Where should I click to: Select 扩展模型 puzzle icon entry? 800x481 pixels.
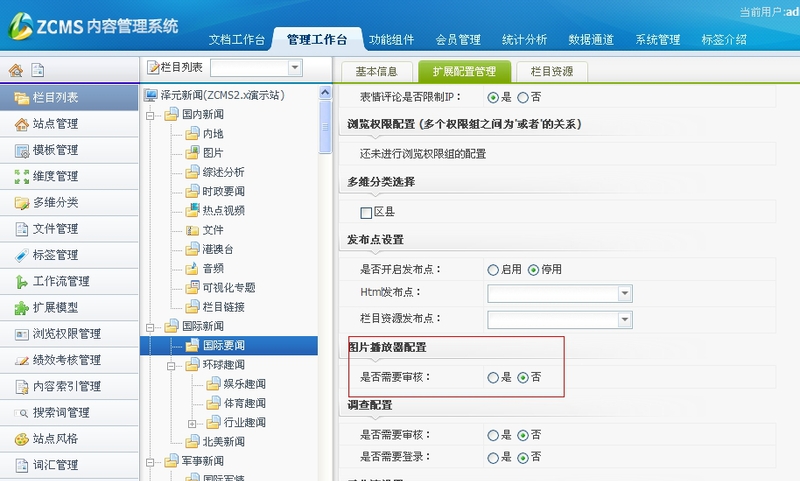pos(54,307)
